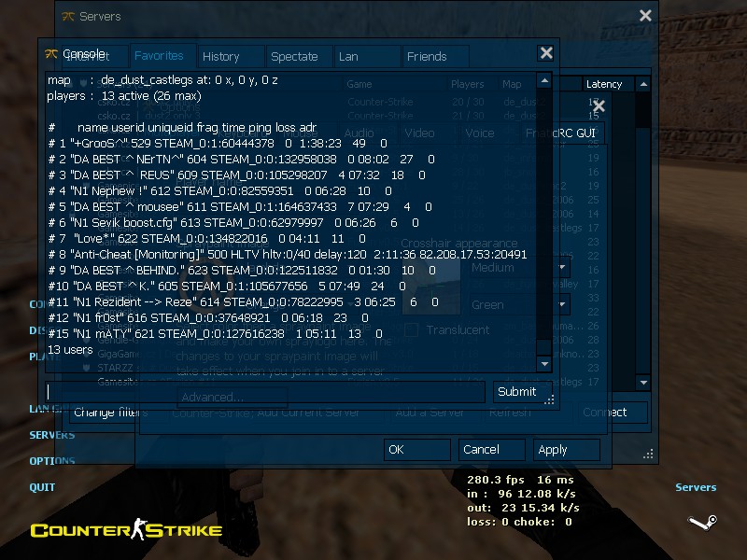747x560 pixels.
Task: Close the Console window
Action: [x=546, y=54]
